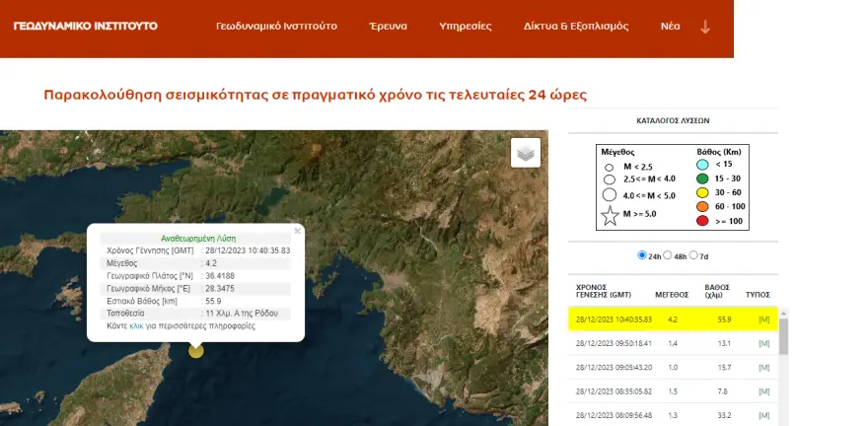Screen dimensions: 868x426
Task: Go to the Νέα section
Action: (x=670, y=27)
